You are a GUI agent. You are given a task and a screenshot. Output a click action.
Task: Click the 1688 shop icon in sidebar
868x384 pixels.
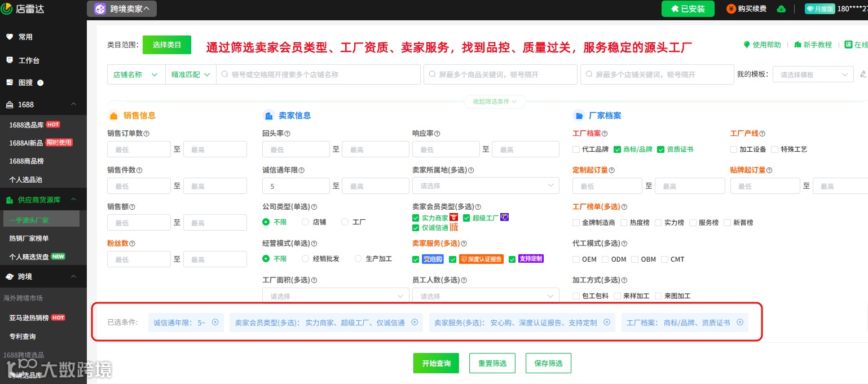coord(10,104)
